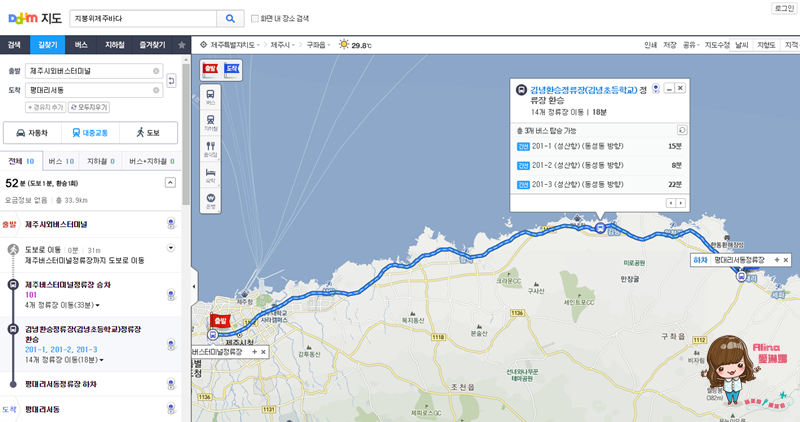This screenshot has width=800, height=422.
Task: Clear the 제주시외버스터미널 departure field
Action: point(156,71)
